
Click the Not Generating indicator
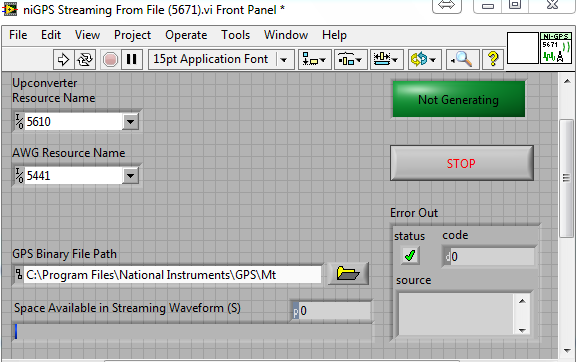(458, 99)
